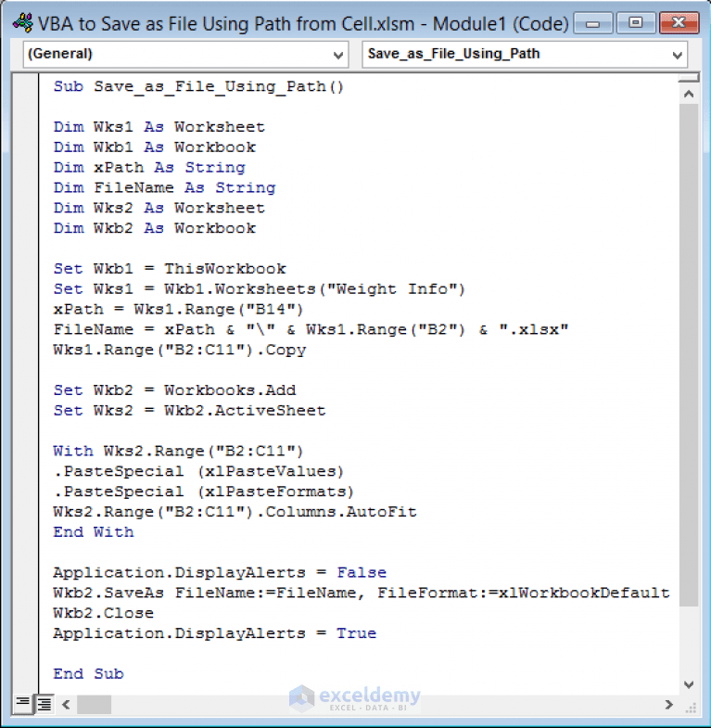
Task: Click vertical scrollbar up arrow
Action: pyautogui.click(x=689, y=95)
